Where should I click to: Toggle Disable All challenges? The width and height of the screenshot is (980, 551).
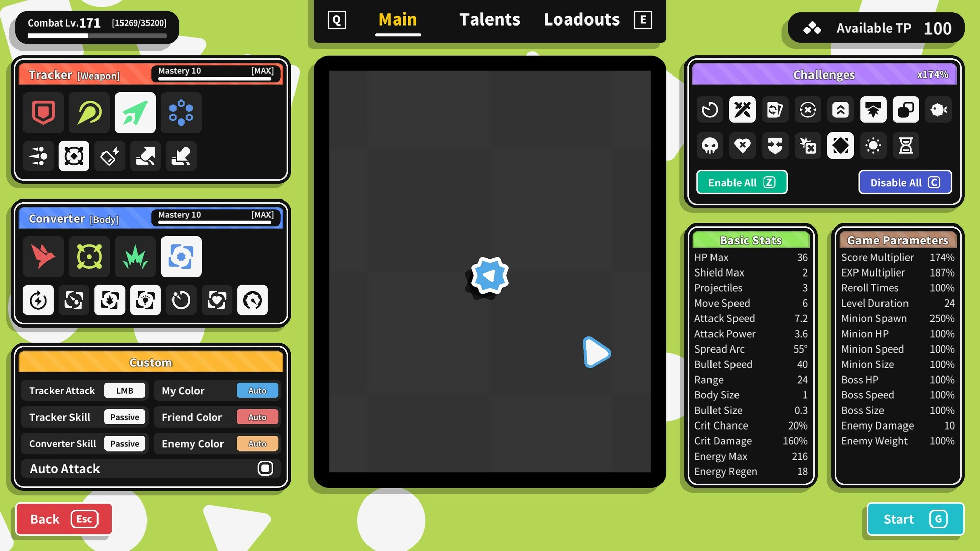pos(904,182)
